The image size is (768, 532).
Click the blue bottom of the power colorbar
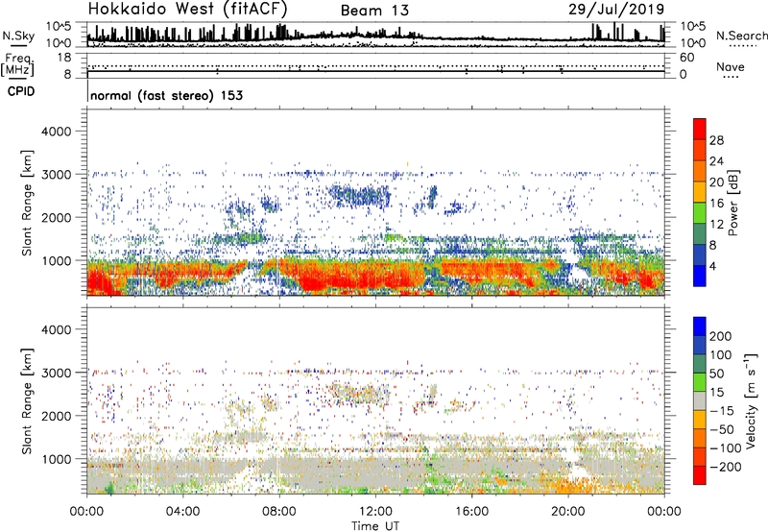(x=700, y=276)
